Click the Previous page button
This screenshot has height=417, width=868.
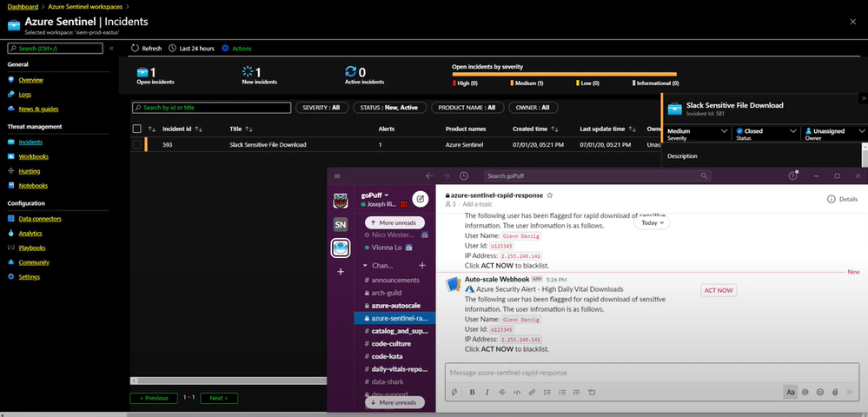pyautogui.click(x=154, y=398)
